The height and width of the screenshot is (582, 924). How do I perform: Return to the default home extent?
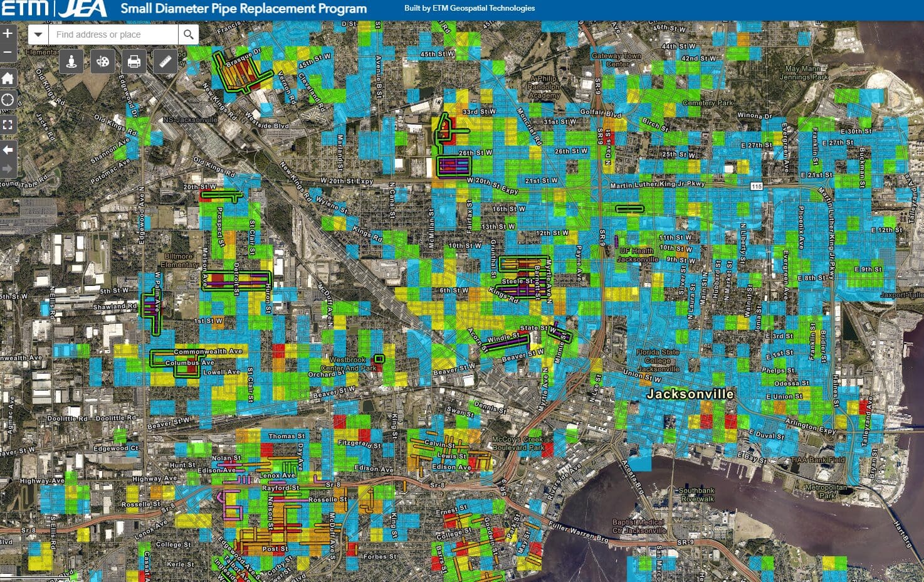click(8, 78)
